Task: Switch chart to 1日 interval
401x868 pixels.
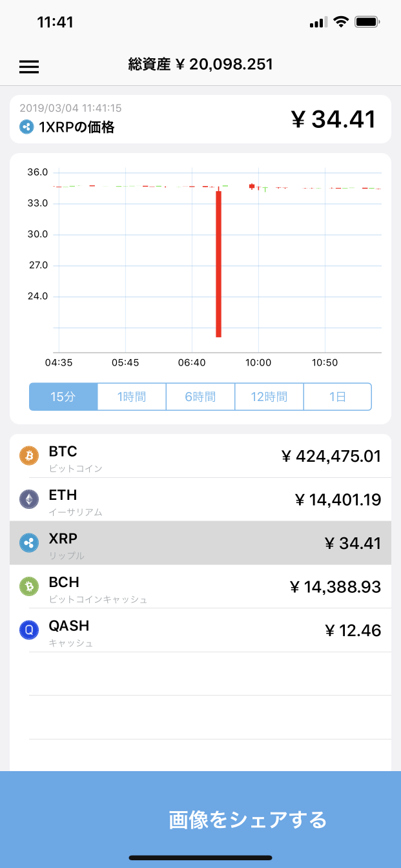Action: coord(338,397)
